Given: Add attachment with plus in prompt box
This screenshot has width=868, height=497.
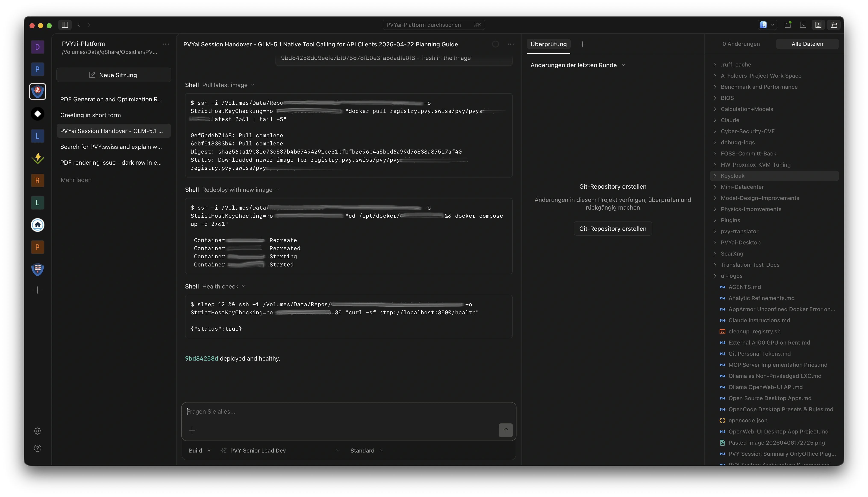Looking at the screenshot, I should (192, 430).
